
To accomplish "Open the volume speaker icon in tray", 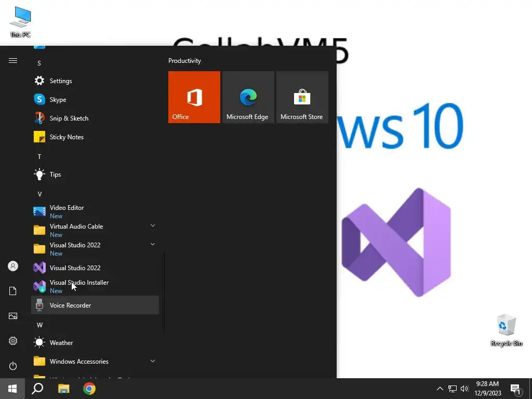I will pos(464,389).
